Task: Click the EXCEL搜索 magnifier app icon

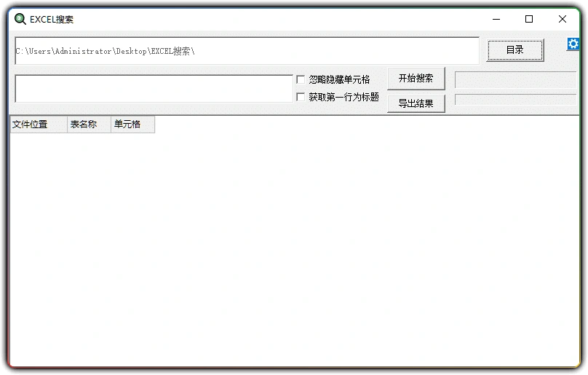Action: pyautogui.click(x=20, y=19)
